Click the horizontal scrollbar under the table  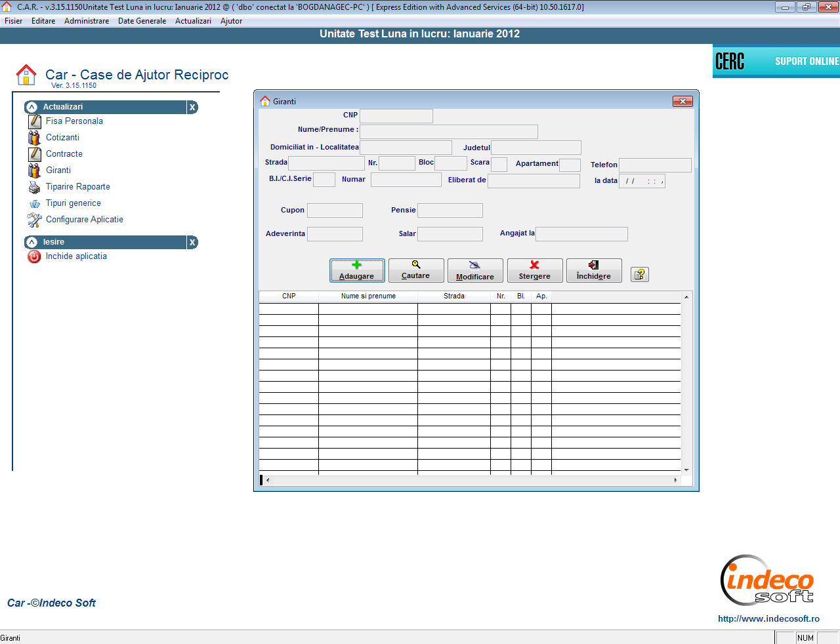tap(471, 480)
